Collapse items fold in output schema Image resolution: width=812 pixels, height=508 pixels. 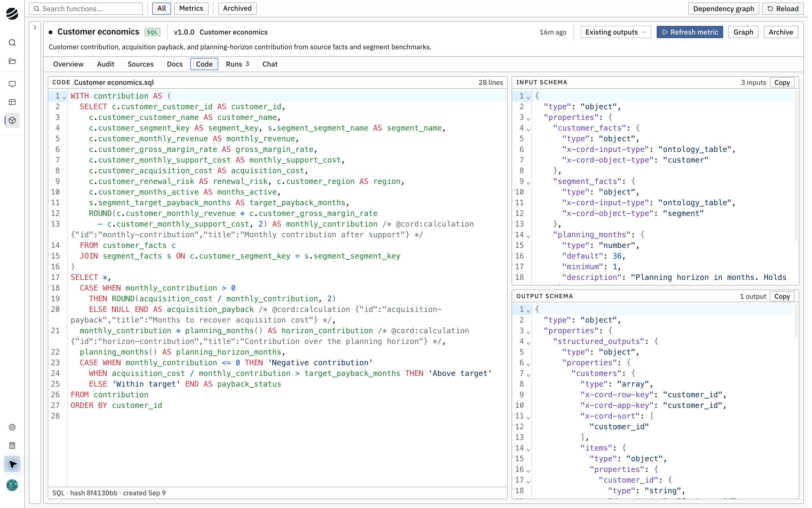(528, 449)
